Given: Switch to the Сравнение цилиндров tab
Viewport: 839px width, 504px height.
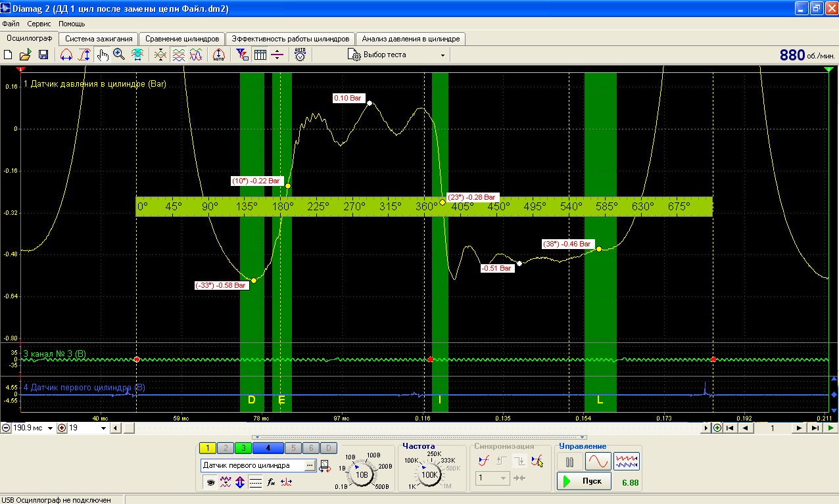Looking at the screenshot, I should [x=182, y=39].
